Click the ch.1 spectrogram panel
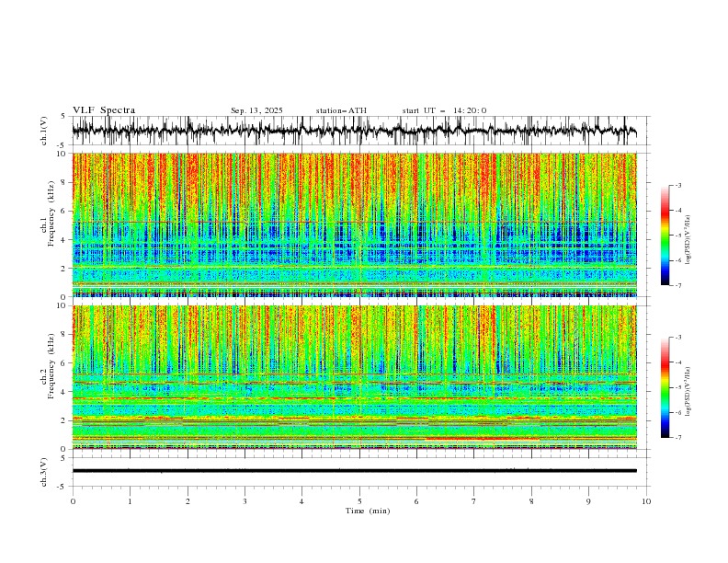The image size is (728, 563). click(355, 224)
